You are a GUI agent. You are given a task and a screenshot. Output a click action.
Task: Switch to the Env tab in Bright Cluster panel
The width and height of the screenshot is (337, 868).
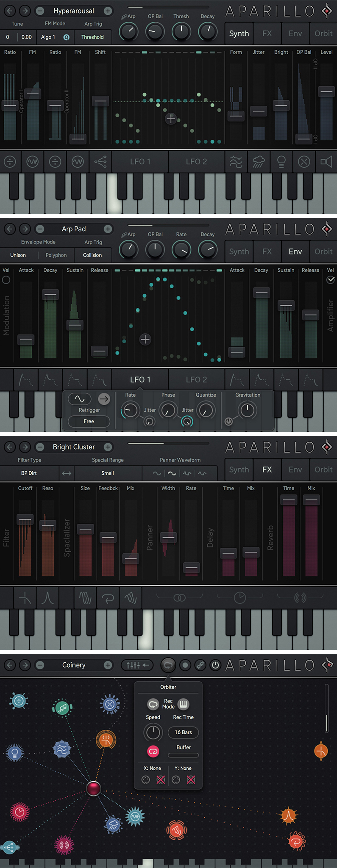pos(295,470)
